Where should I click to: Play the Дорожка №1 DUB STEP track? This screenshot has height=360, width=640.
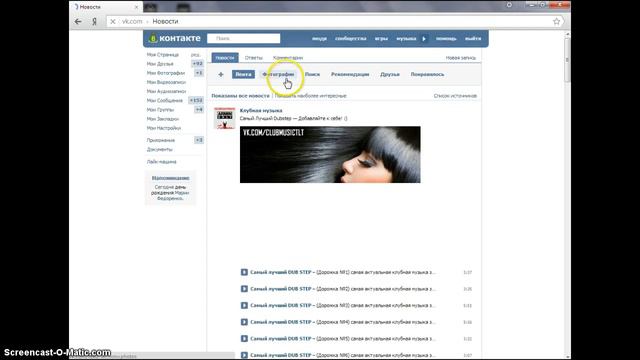pos(244,272)
